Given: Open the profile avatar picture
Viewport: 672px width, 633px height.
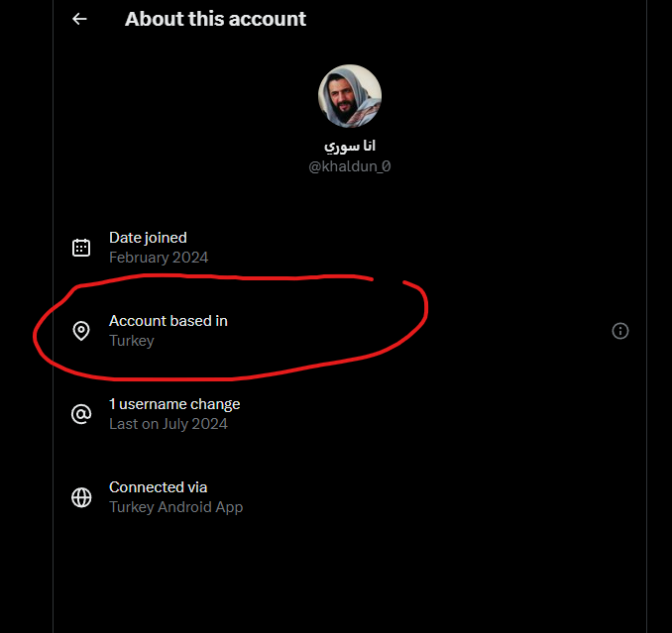Looking at the screenshot, I should pyautogui.click(x=349, y=96).
